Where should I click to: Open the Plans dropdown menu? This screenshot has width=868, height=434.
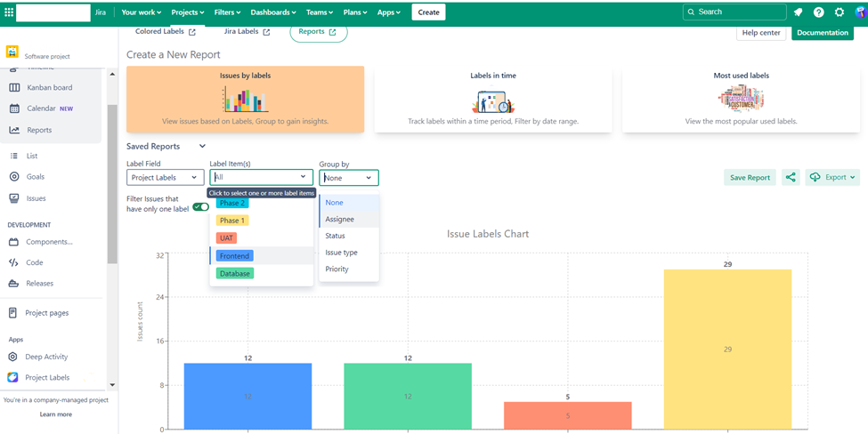click(x=356, y=12)
